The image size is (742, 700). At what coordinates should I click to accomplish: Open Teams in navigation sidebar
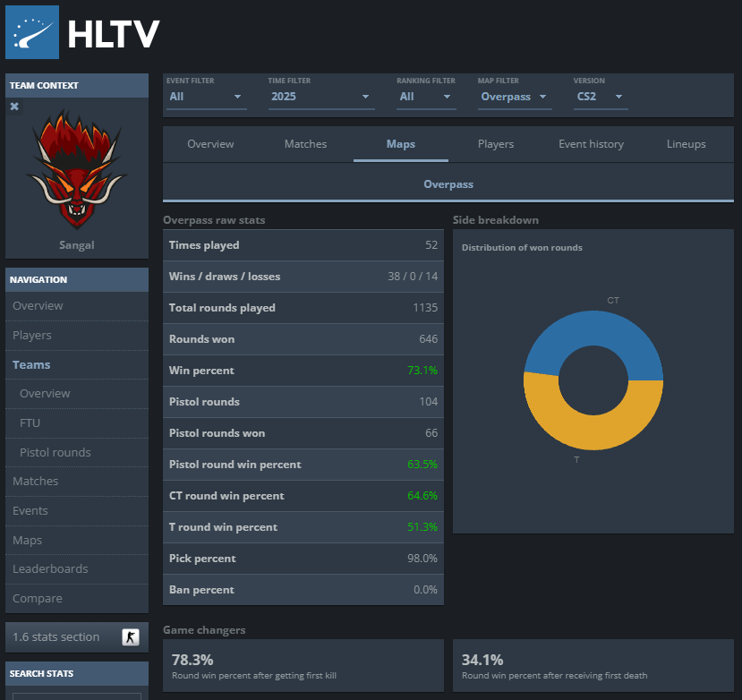tap(77, 364)
